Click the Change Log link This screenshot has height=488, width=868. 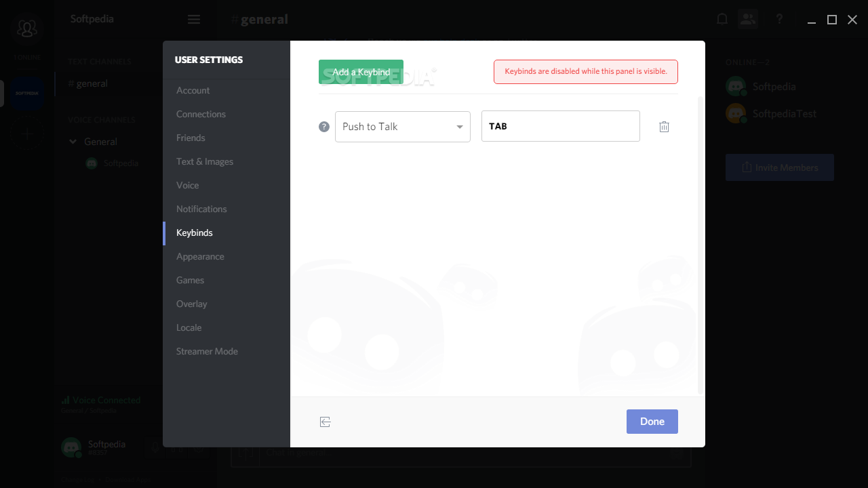(x=78, y=479)
